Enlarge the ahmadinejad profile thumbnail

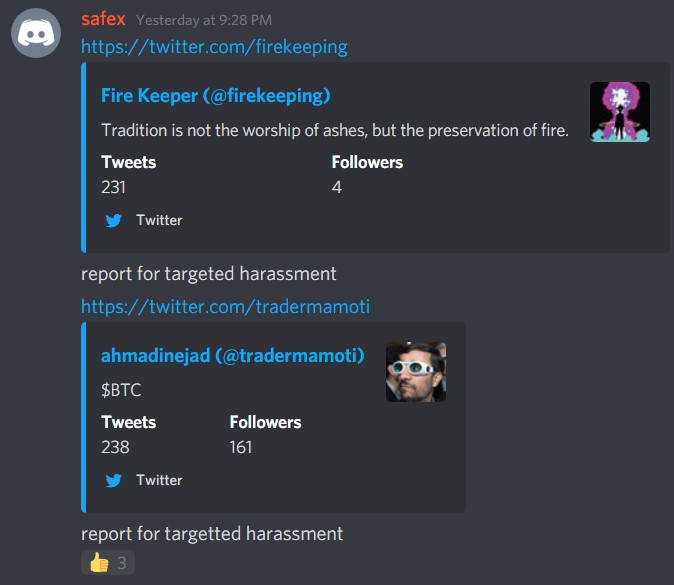point(416,372)
